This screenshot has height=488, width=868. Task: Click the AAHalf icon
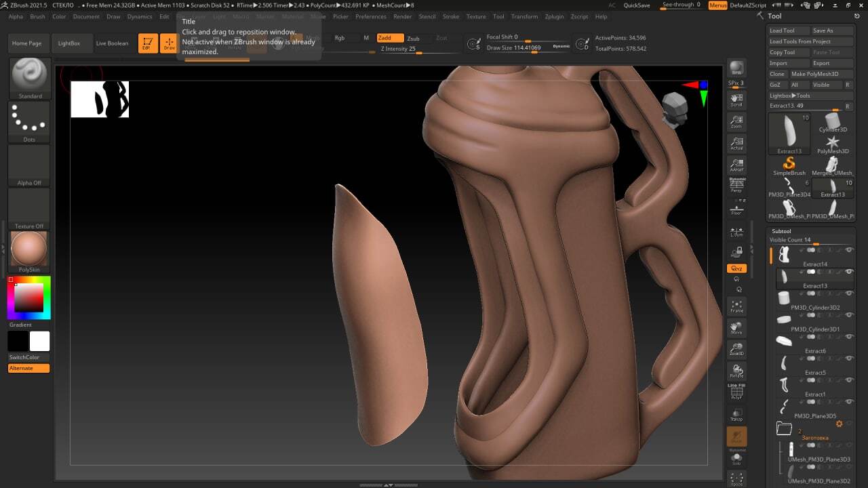pos(736,165)
